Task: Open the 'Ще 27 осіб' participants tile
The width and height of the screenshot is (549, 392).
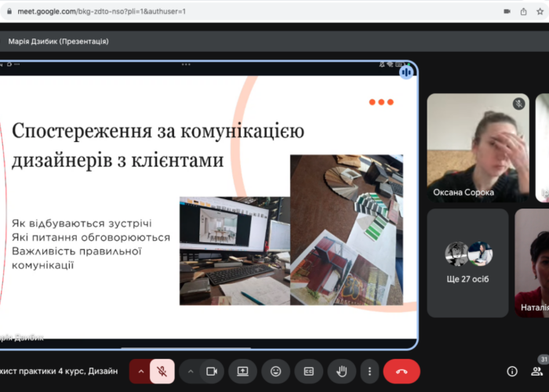Action: pos(467,263)
